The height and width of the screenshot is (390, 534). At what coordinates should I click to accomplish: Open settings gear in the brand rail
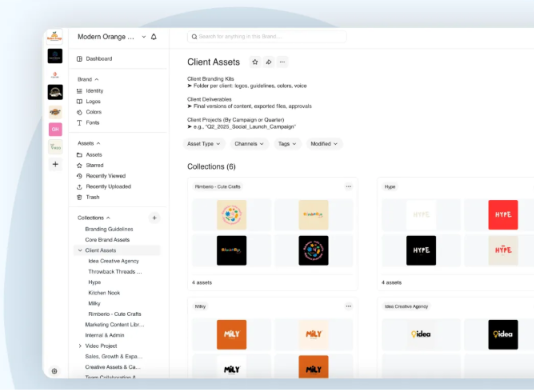click(54, 371)
